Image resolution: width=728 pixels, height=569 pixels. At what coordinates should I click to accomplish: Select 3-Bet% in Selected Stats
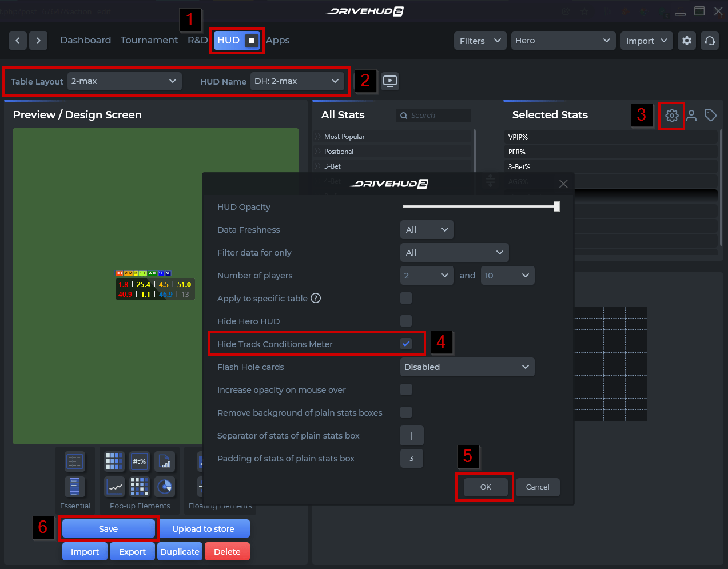pos(611,166)
